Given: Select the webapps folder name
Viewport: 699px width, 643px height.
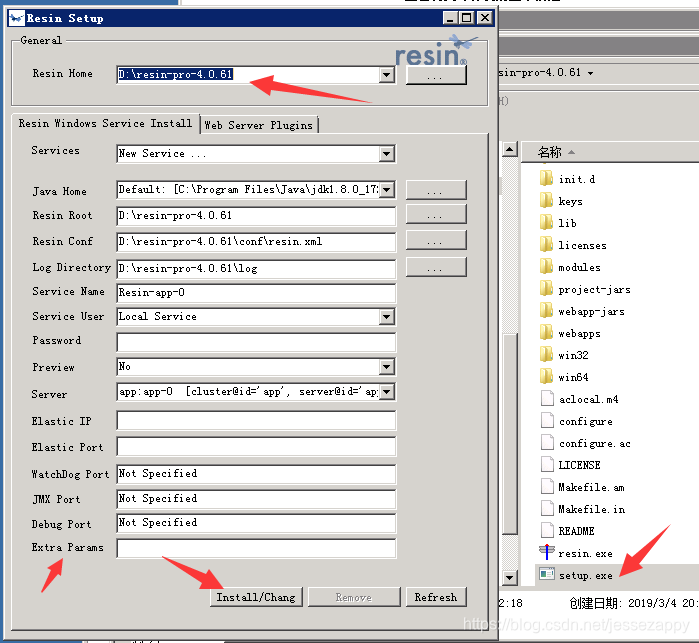Looking at the screenshot, I should point(580,334).
